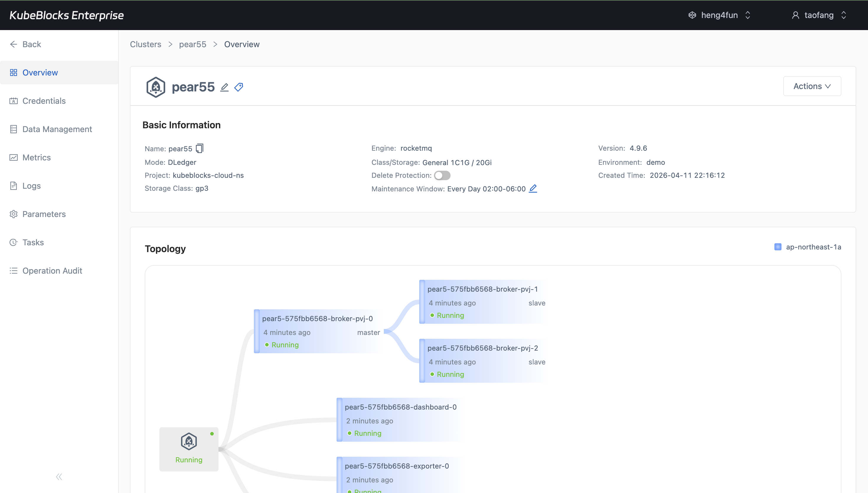Select the broker-pvj-0 master node in Topology
Image resolution: width=868 pixels, height=493 pixels.
[x=318, y=332]
